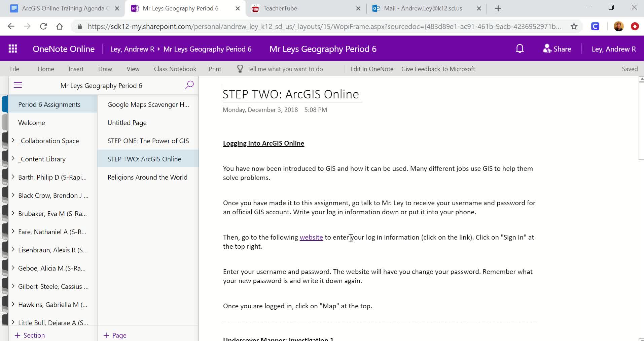Image resolution: width=644 pixels, height=341 pixels.
Task: Open STEP TWO: ArcGIS Online page
Action: [148, 159]
